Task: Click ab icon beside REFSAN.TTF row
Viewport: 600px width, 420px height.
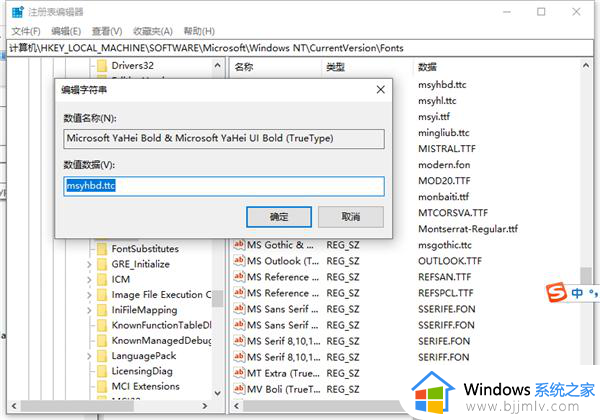Action: click(239, 277)
